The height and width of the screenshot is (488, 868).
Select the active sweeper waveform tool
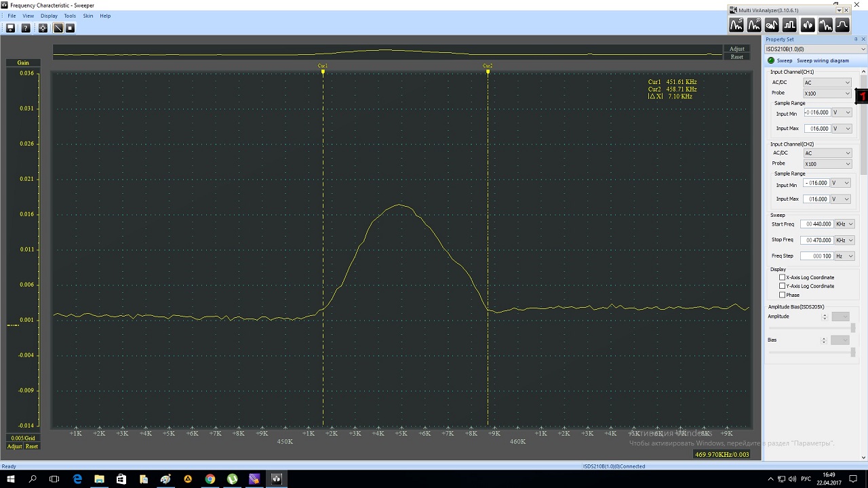pyautogui.click(x=807, y=25)
